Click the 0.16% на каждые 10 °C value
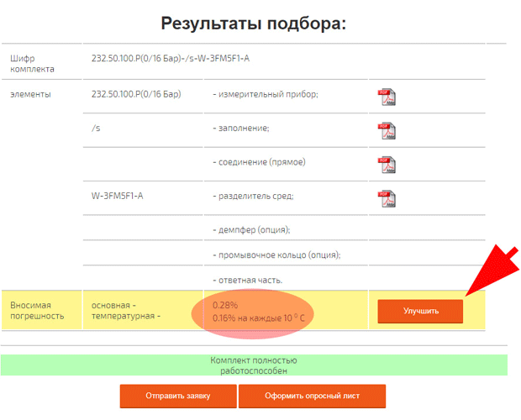521x420 pixels. pyautogui.click(x=259, y=318)
